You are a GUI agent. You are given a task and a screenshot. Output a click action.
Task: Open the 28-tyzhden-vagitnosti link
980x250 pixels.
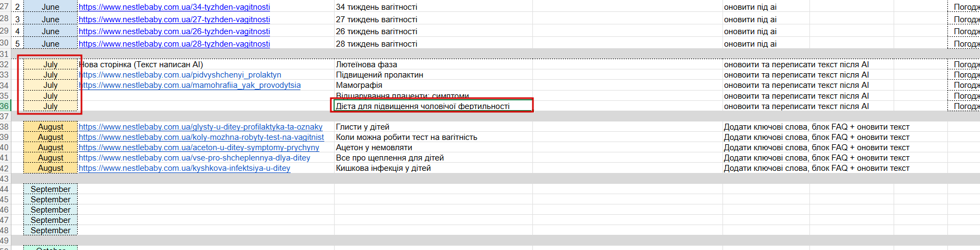point(174,44)
